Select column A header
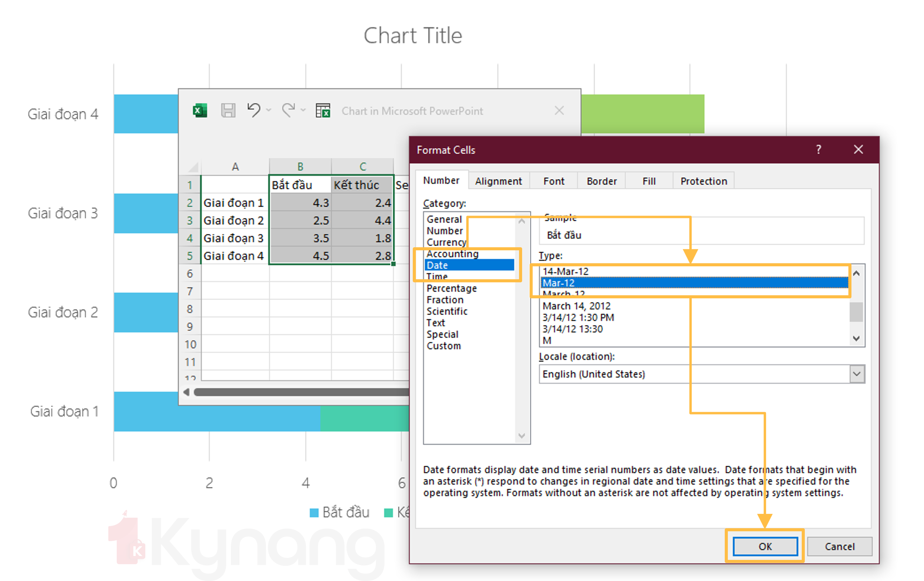Image resolution: width=924 pixels, height=581 pixels. coord(235,167)
